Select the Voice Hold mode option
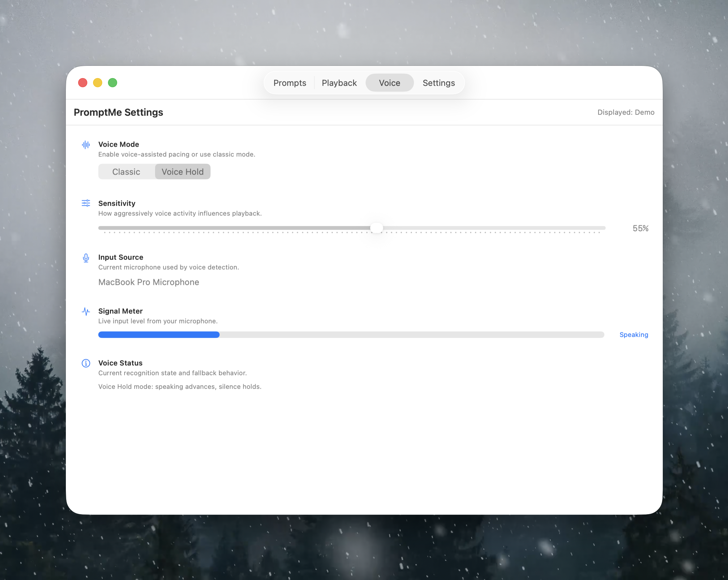This screenshot has width=728, height=580. 182,172
